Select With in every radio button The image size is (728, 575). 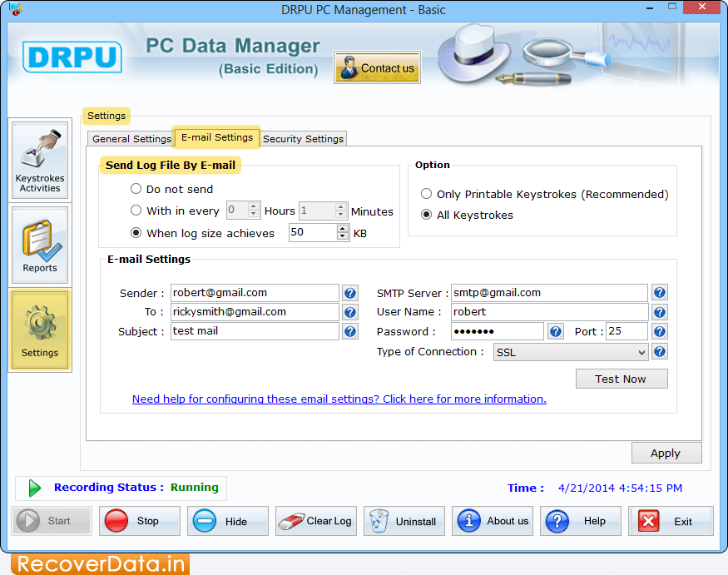pos(136,211)
